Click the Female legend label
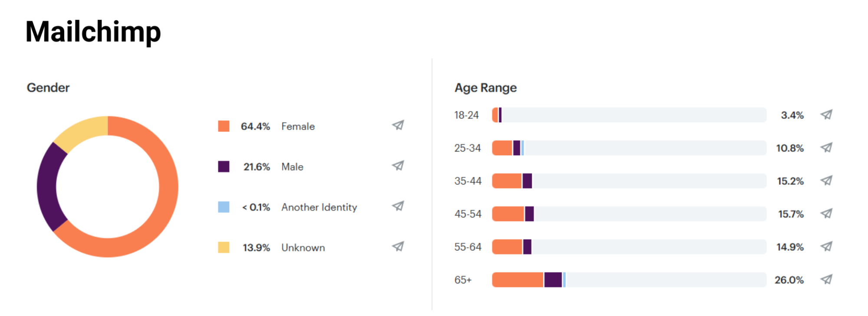 click(298, 126)
